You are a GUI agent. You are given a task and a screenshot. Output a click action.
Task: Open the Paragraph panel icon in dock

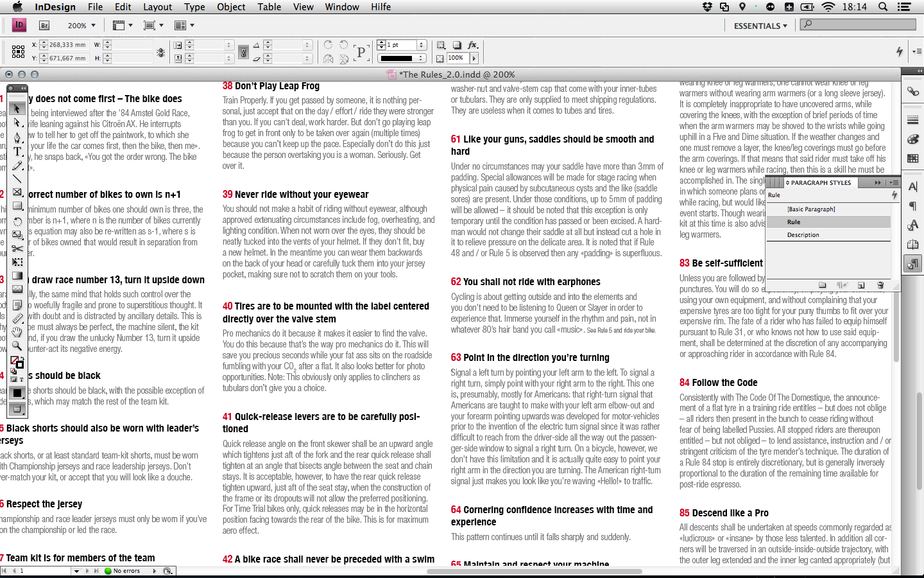(x=912, y=206)
